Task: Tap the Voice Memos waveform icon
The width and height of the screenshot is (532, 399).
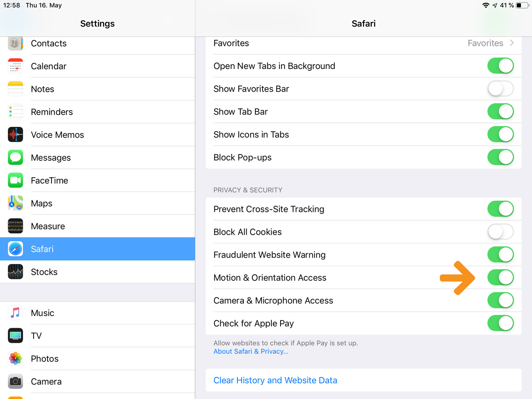Action: pyautogui.click(x=15, y=135)
